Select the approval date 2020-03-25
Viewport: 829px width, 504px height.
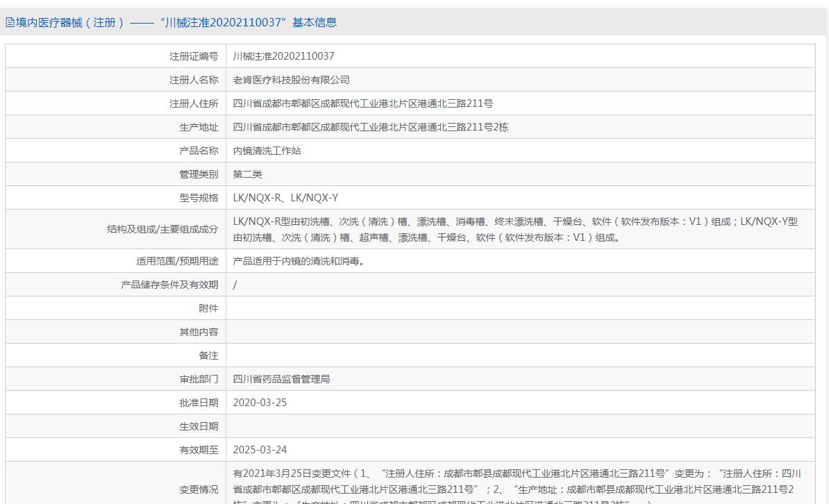(260, 403)
